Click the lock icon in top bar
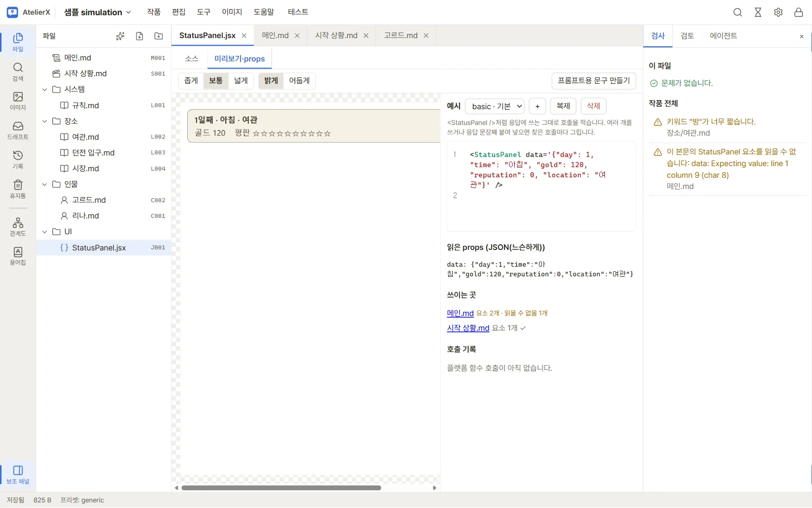This screenshot has width=812, height=508. pos(799,12)
